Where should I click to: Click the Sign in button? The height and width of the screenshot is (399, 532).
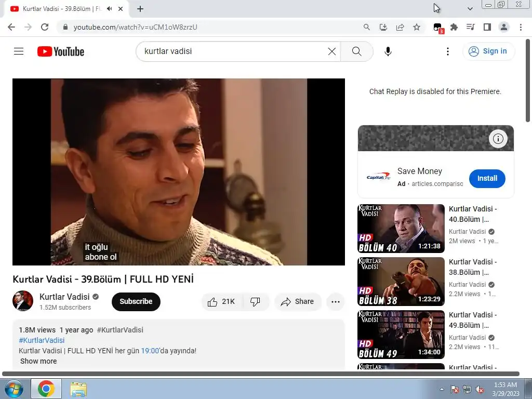tap(488, 51)
